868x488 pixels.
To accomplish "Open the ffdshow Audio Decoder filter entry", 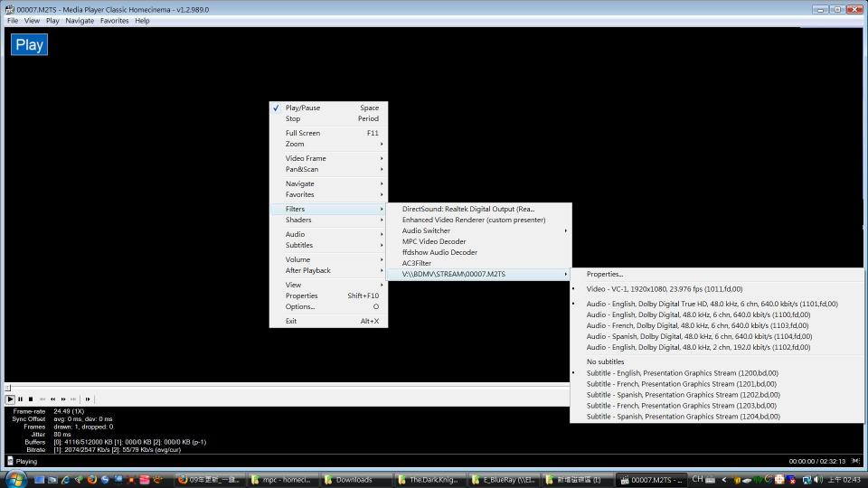I will [x=479, y=252].
